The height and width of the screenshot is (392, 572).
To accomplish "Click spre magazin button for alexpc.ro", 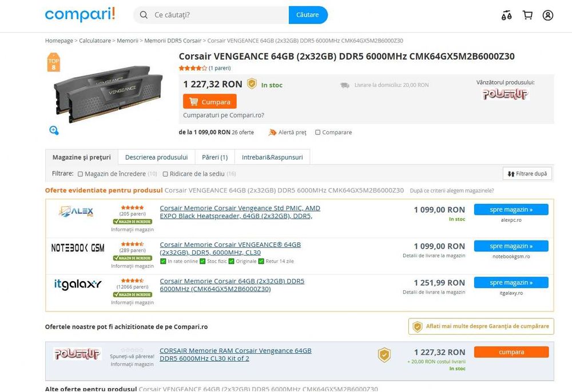I will point(511,210).
